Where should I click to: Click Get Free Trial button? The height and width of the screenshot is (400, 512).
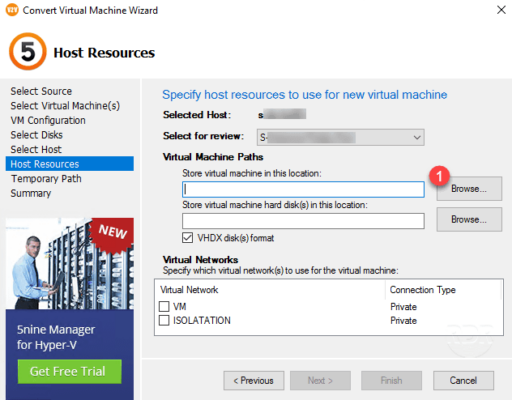tap(69, 371)
